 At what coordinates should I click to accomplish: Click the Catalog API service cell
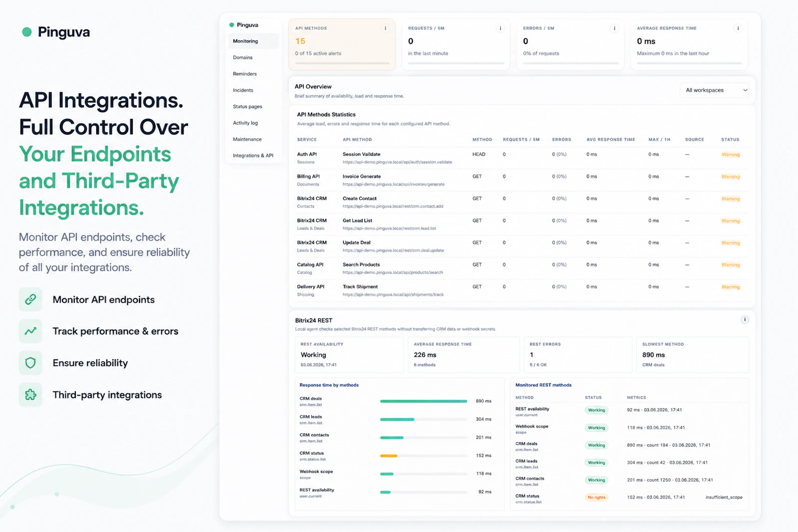tap(310, 268)
